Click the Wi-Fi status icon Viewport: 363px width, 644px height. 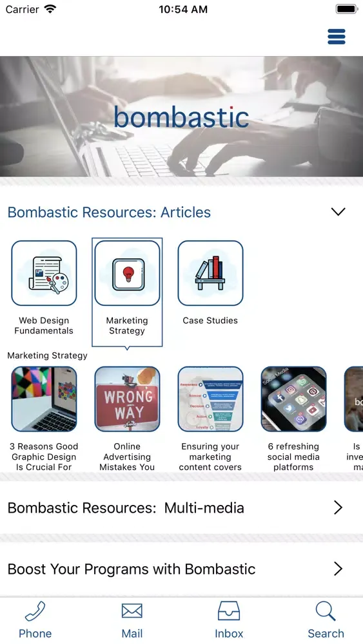50,9
